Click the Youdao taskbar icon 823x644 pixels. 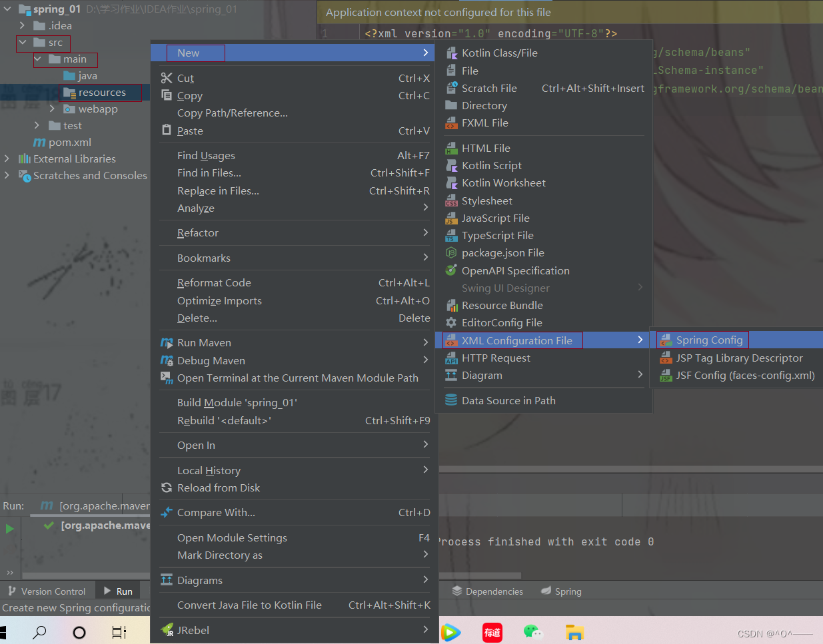coord(492,632)
